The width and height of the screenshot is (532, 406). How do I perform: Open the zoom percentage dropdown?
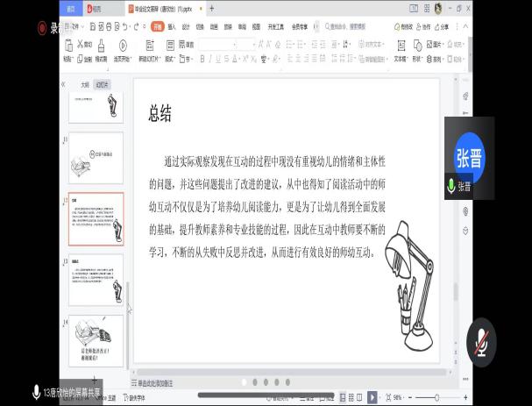click(399, 397)
